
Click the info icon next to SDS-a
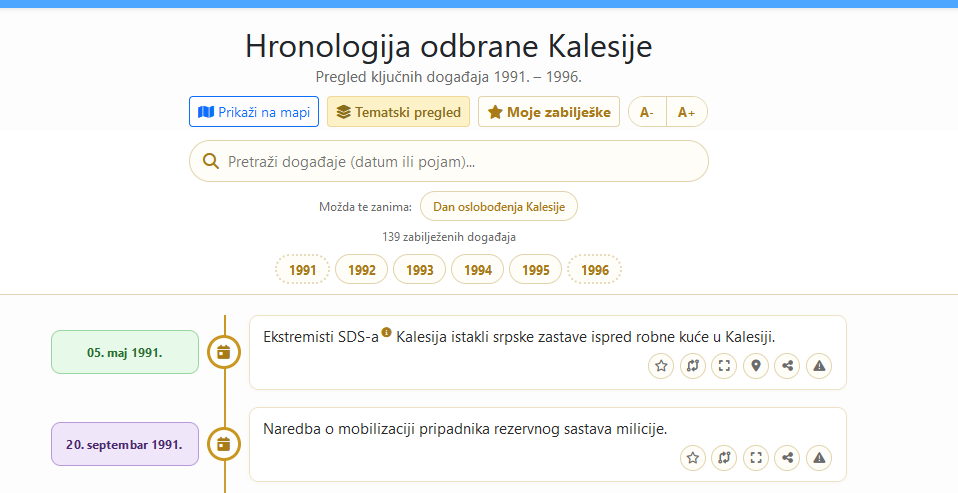click(x=386, y=332)
